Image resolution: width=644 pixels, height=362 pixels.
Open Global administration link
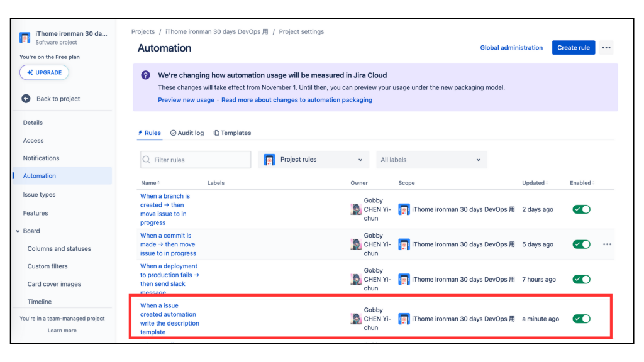[x=511, y=48]
